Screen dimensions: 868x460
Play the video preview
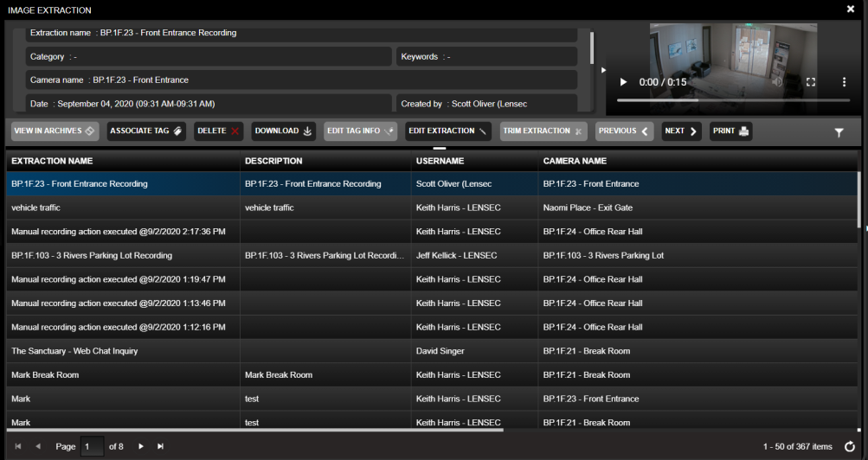[x=623, y=82]
